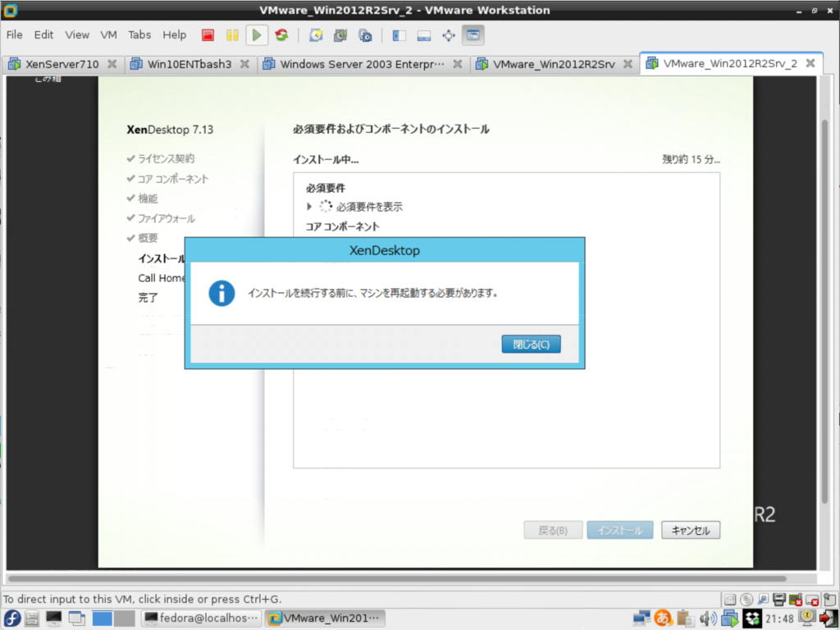
Task: Open the Help menu
Action: [x=175, y=34]
